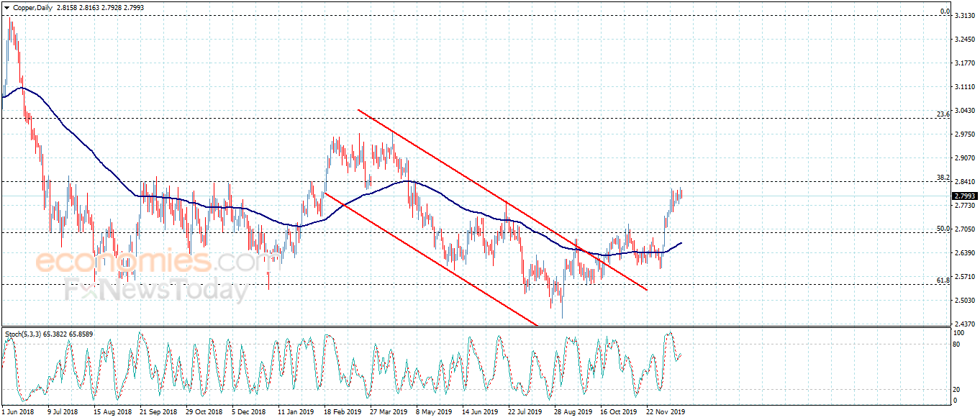The image size is (980, 420).
Task: Click the 38.2 Fibonacci level label
Action: [x=943, y=177]
